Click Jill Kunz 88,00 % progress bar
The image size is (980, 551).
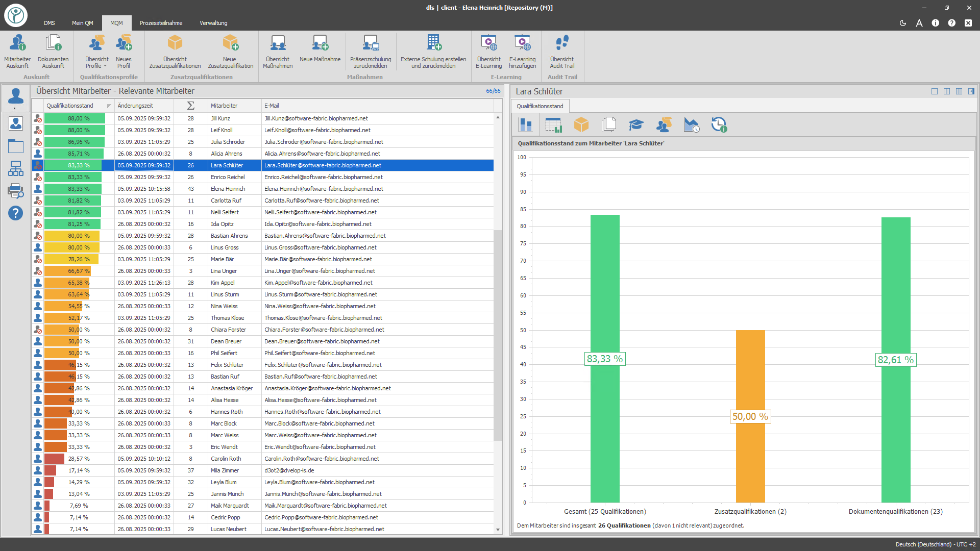click(75, 118)
